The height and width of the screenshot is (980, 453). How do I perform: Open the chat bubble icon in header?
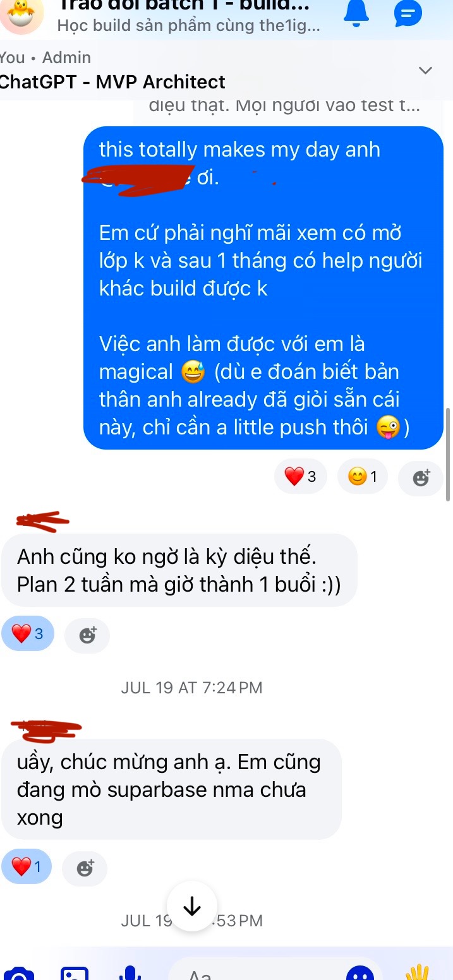coord(408,13)
